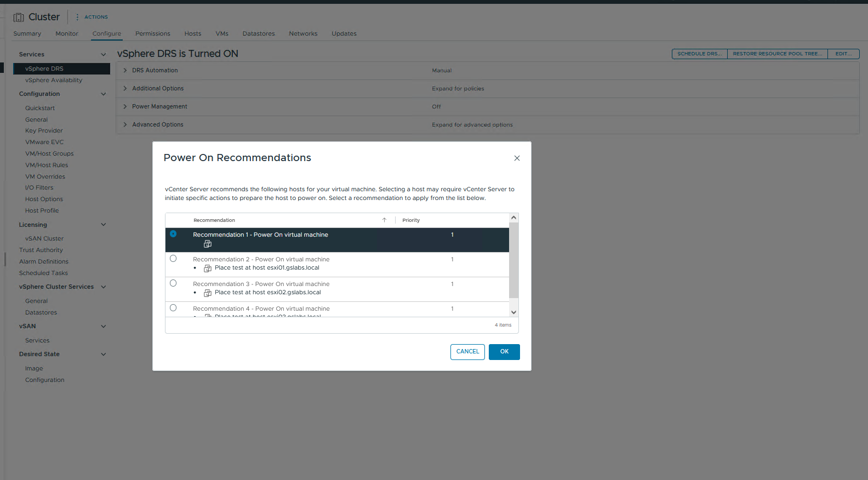Image resolution: width=868 pixels, height=480 pixels.
Task: Click the Edit button for DRS
Action: click(843, 54)
